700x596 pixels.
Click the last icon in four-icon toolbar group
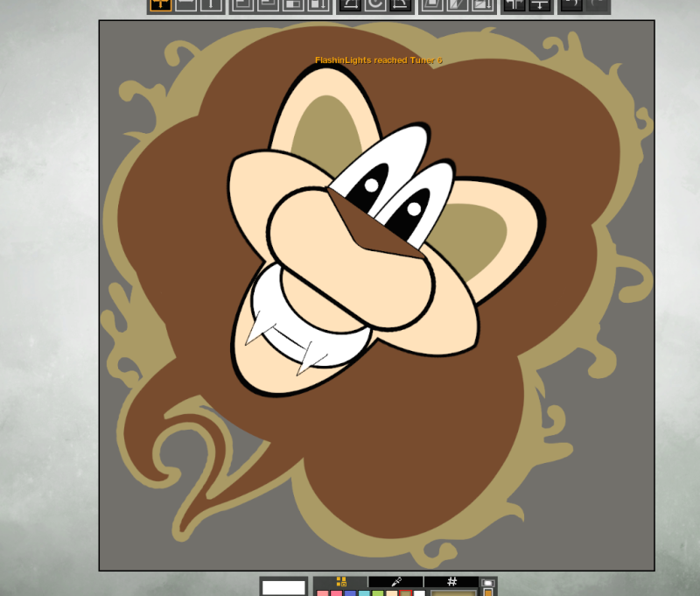(x=319, y=4)
